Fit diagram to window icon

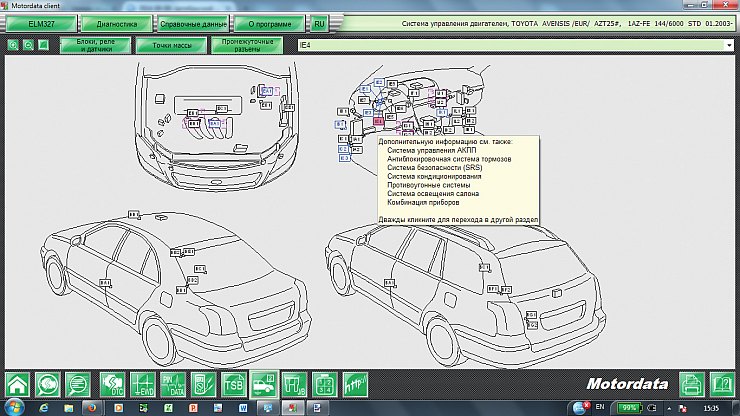point(43,45)
